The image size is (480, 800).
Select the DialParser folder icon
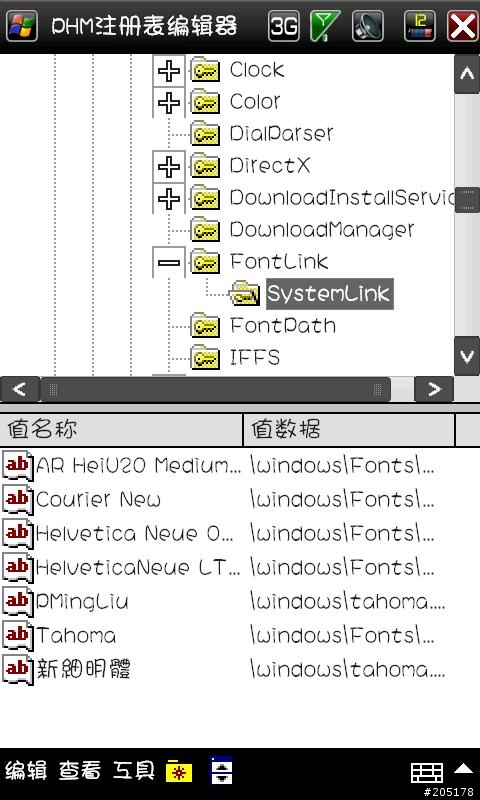pyautogui.click(x=205, y=134)
